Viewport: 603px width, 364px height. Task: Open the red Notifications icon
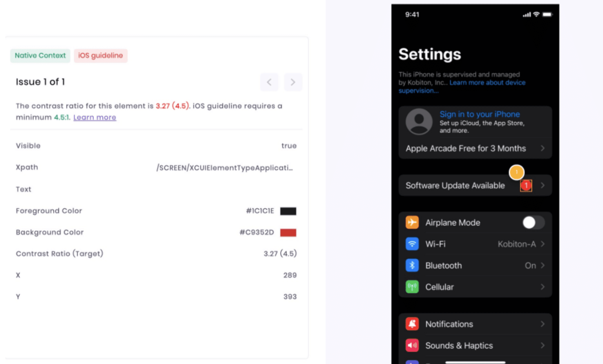point(412,324)
